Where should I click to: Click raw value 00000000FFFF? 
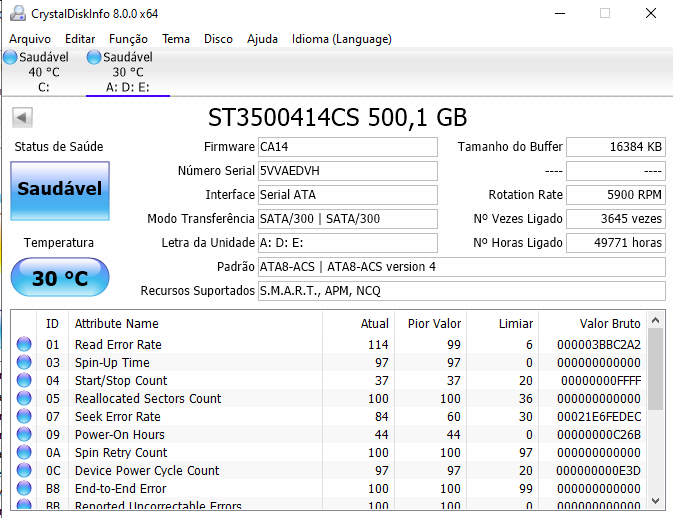[601, 381]
